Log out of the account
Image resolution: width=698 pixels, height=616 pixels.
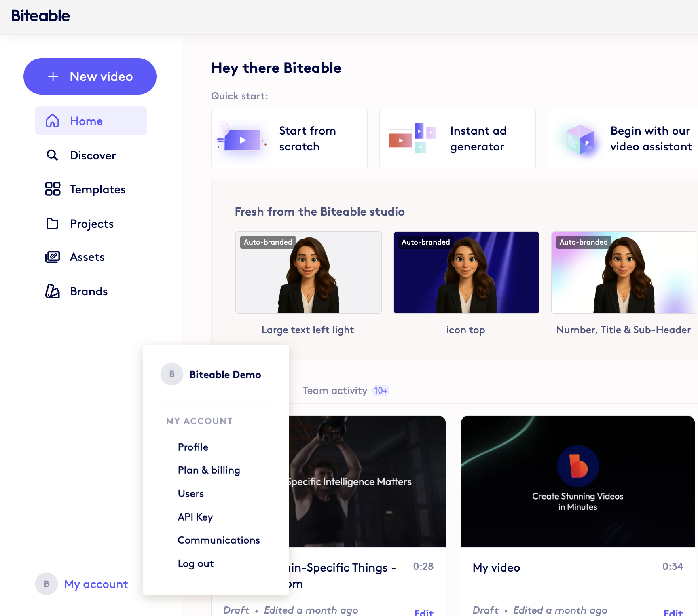coord(196,563)
